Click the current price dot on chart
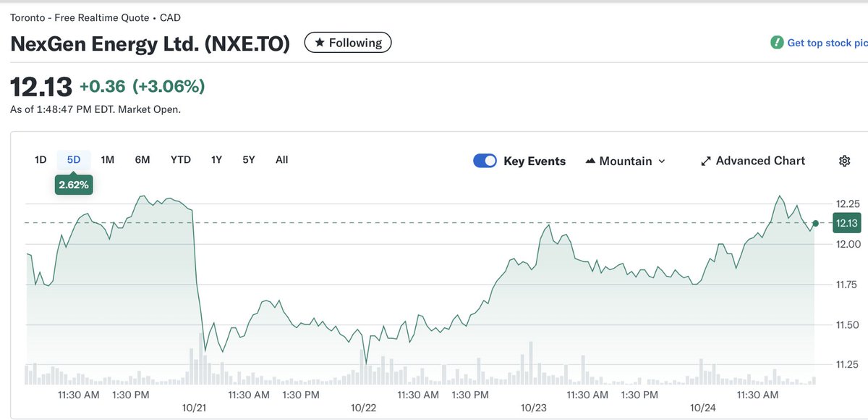868x420 pixels. [816, 223]
